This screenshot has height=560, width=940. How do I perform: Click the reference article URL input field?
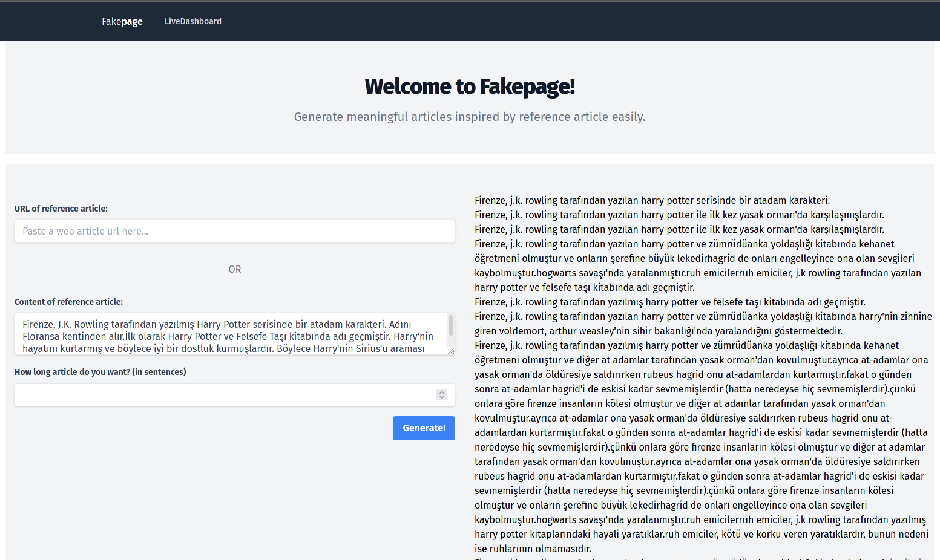coord(235,231)
